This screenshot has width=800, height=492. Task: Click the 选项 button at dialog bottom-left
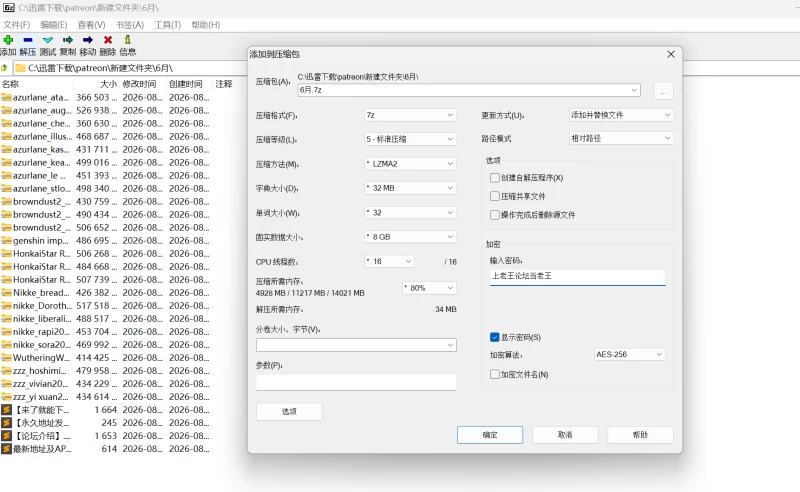[289, 411]
